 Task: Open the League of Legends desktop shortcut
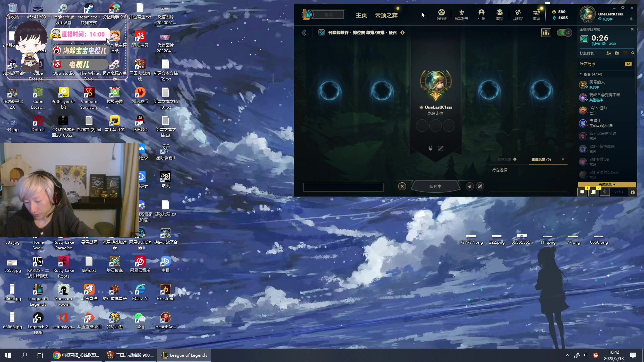pos(38,295)
